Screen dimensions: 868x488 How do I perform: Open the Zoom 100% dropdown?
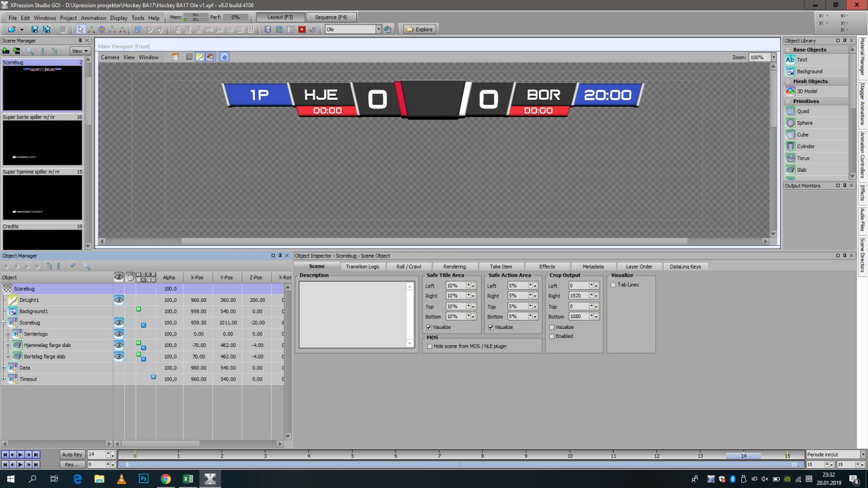pyautogui.click(x=773, y=57)
